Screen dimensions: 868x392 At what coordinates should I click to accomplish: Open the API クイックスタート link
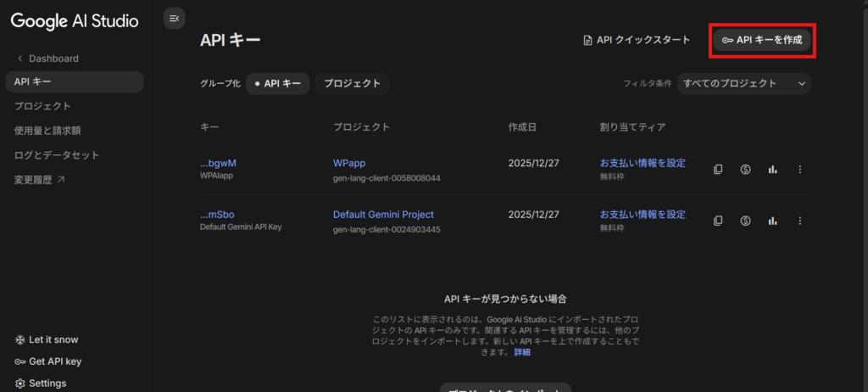636,40
